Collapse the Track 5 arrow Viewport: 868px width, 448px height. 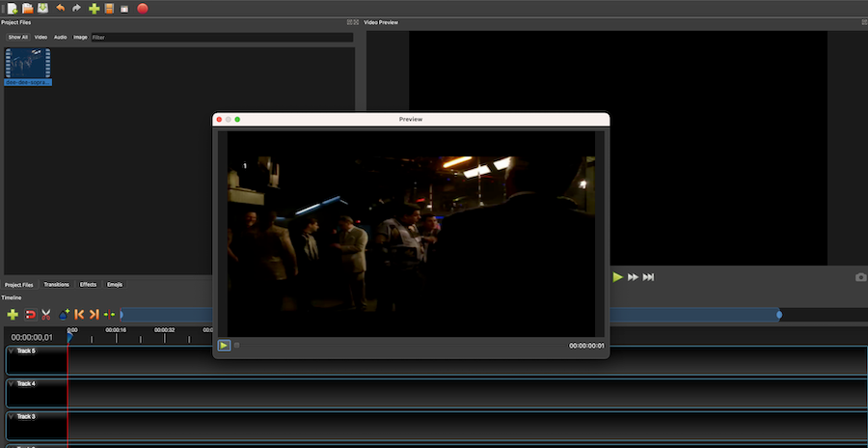pyautogui.click(x=12, y=350)
